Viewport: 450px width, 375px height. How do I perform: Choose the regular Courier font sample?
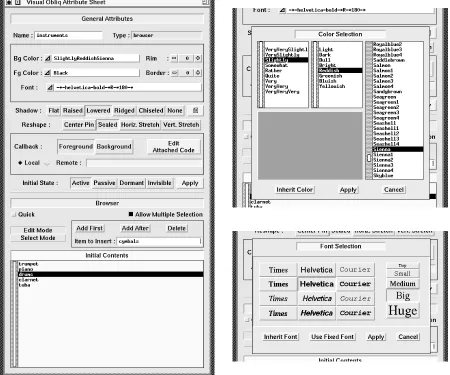click(x=355, y=270)
